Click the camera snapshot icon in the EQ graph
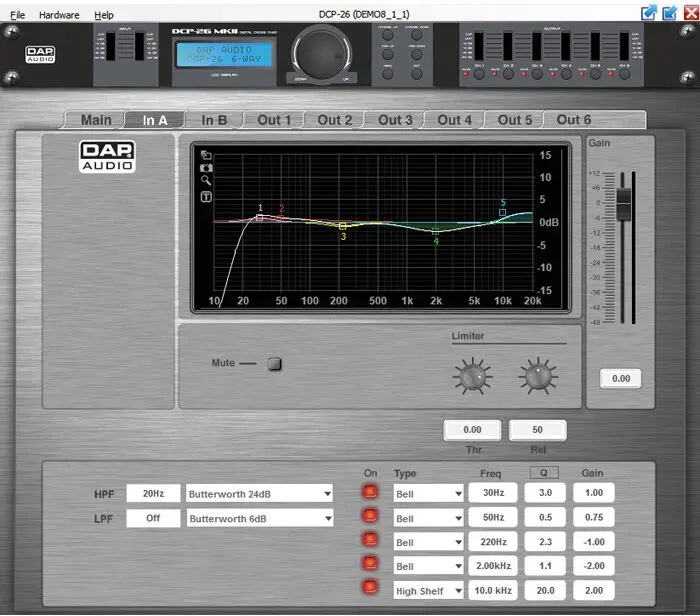Image resolution: width=700 pixels, height=616 pixels. pyautogui.click(x=206, y=168)
